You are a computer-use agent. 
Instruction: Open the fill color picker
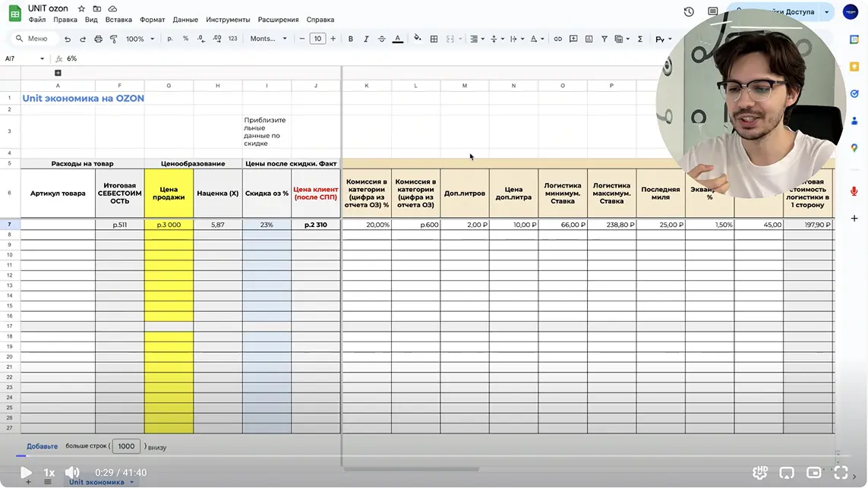(x=418, y=39)
